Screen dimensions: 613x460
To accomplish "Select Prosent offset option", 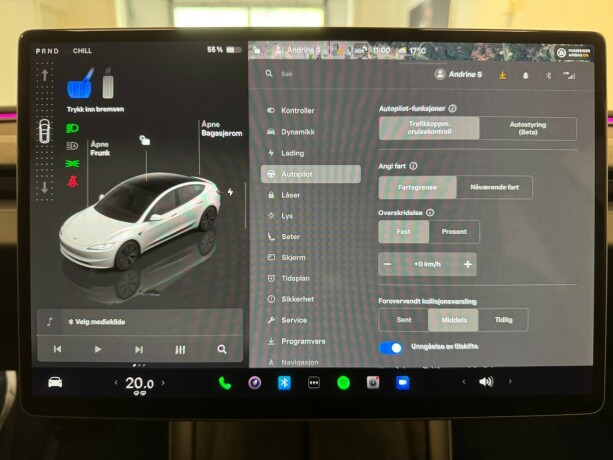I will tap(454, 232).
